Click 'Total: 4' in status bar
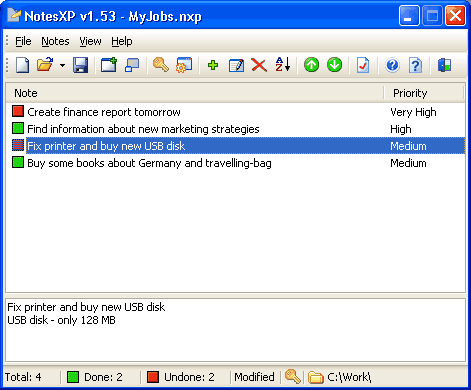471x390 pixels. click(x=23, y=377)
